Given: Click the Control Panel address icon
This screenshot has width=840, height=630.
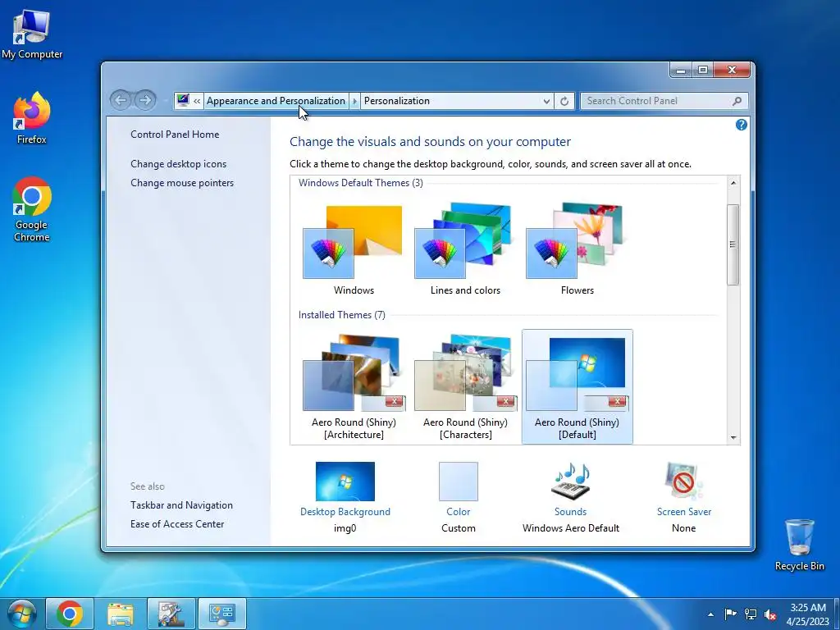Looking at the screenshot, I should pyautogui.click(x=183, y=100).
